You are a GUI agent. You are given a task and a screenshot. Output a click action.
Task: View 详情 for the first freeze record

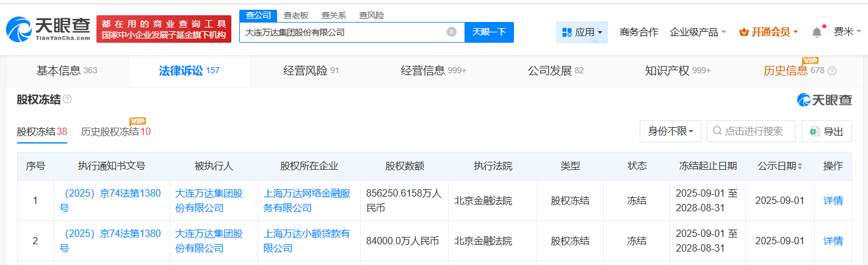pos(833,200)
